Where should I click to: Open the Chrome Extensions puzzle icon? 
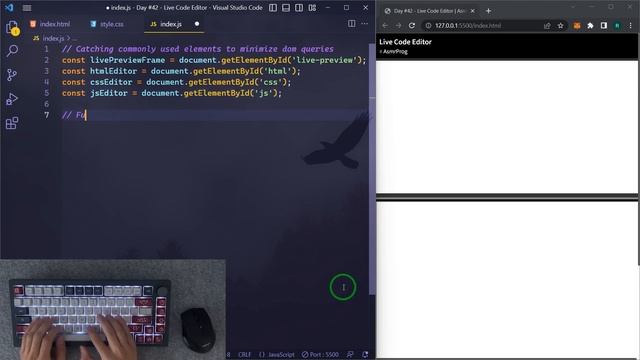click(590, 25)
